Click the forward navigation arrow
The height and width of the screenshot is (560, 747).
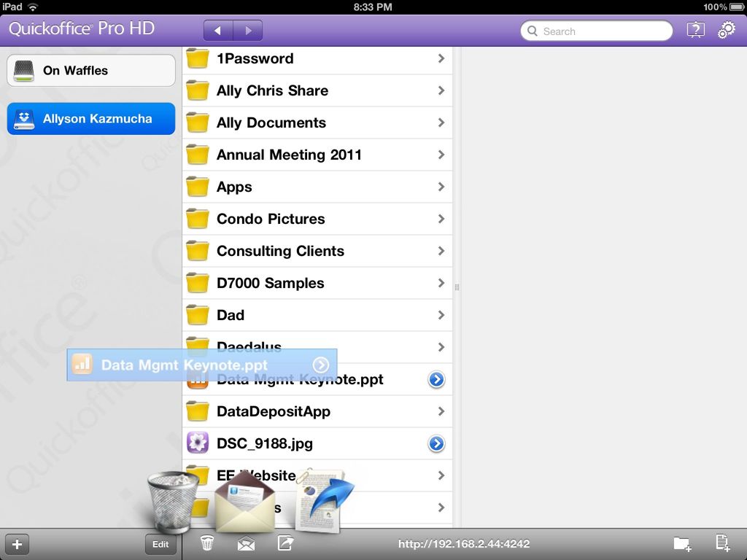coord(248,30)
